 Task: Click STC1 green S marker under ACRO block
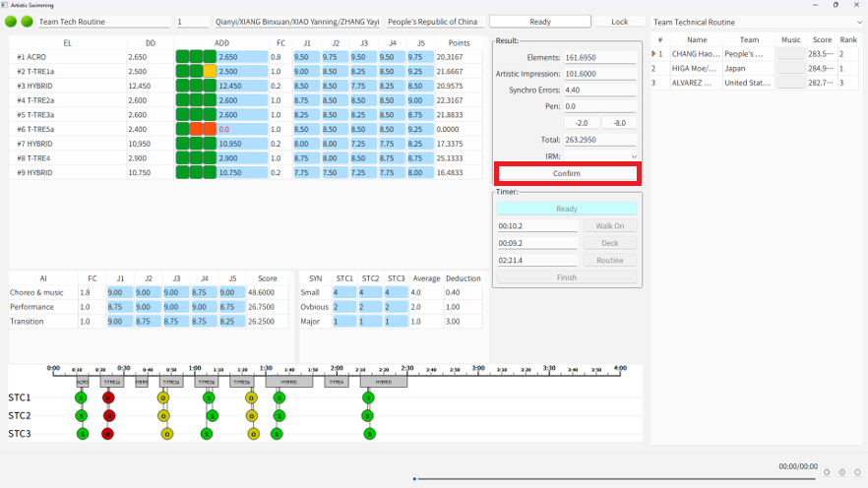click(81, 397)
